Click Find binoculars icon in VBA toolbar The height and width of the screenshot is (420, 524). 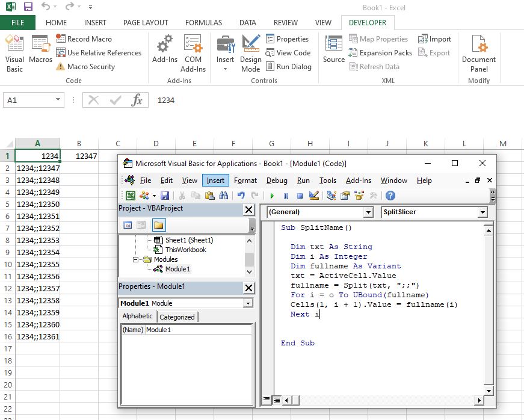pos(223,196)
